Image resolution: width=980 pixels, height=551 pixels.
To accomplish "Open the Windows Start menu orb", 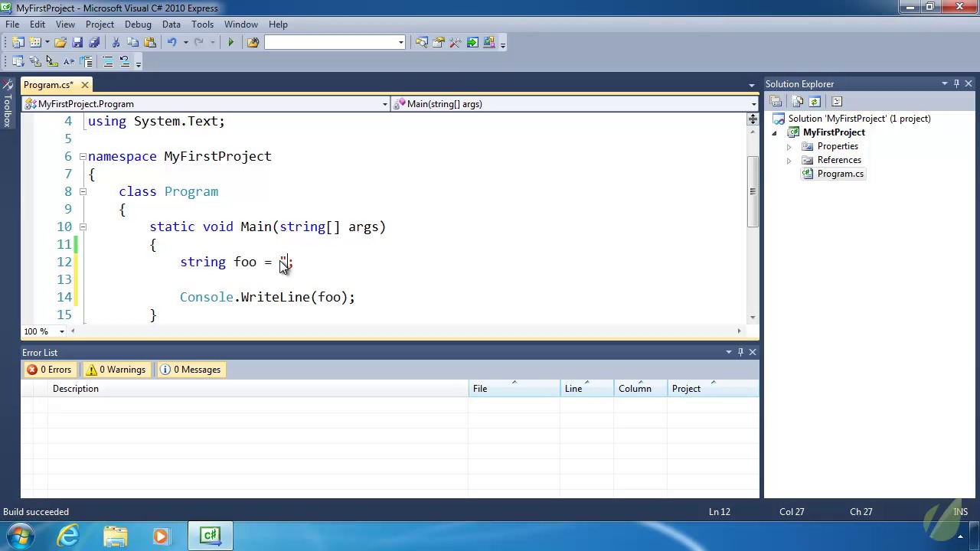I will pyautogui.click(x=21, y=535).
